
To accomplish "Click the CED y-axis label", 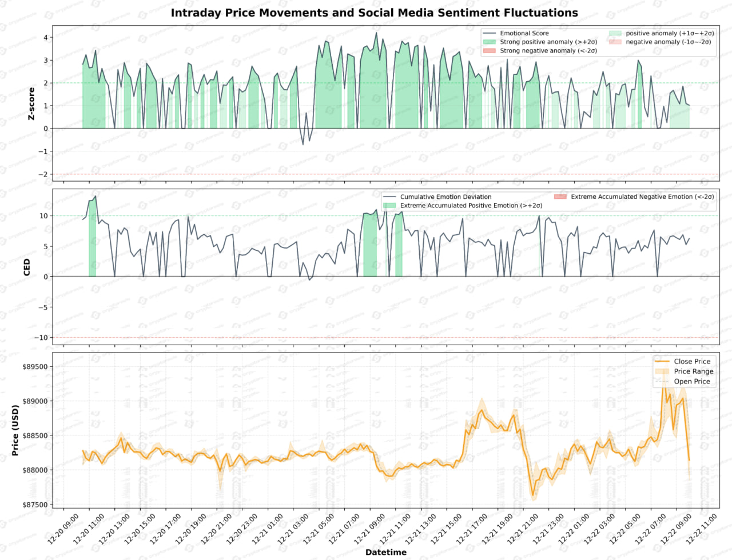I will 27,267.
